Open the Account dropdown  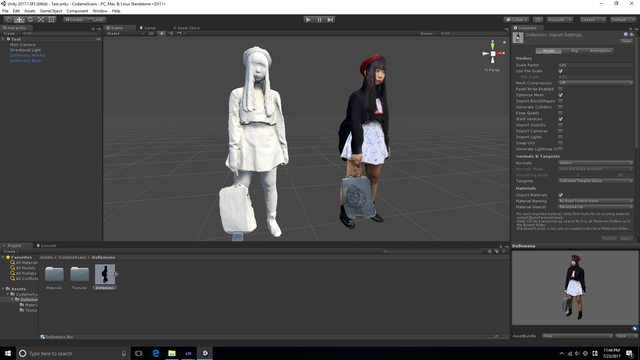559,20
